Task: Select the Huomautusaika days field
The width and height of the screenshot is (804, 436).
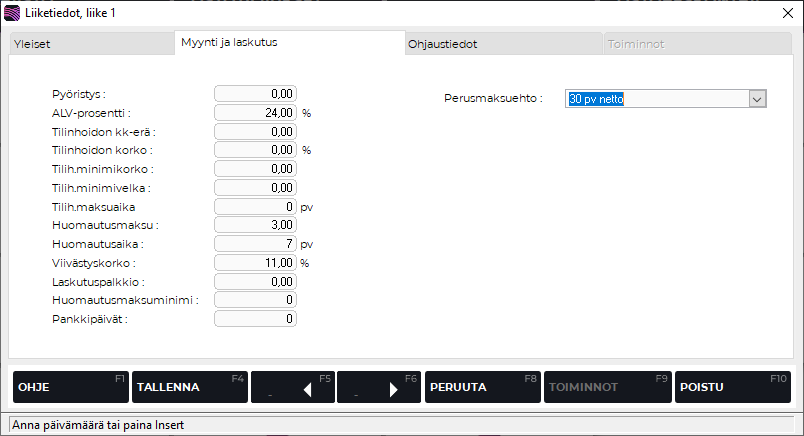Action: pyautogui.click(x=256, y=244)
